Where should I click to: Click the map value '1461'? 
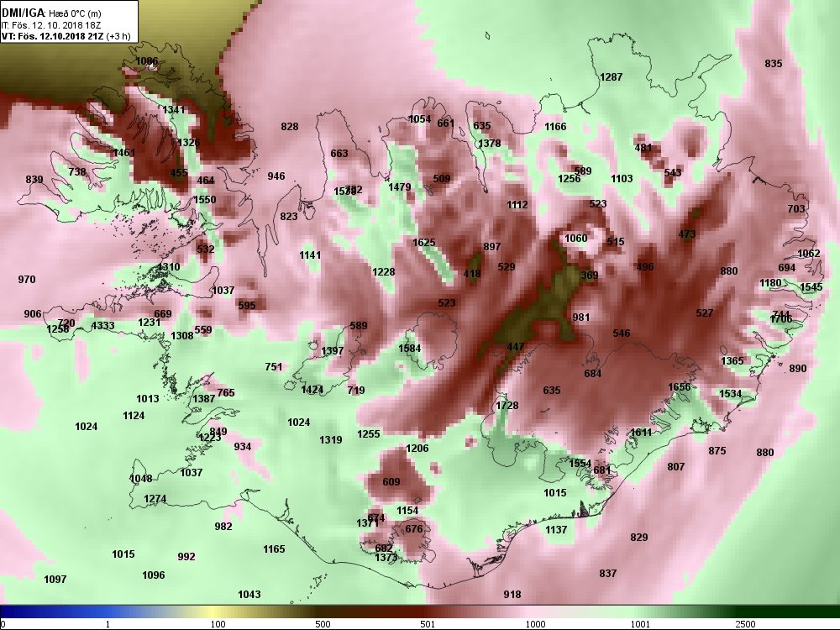click(124, 153)
